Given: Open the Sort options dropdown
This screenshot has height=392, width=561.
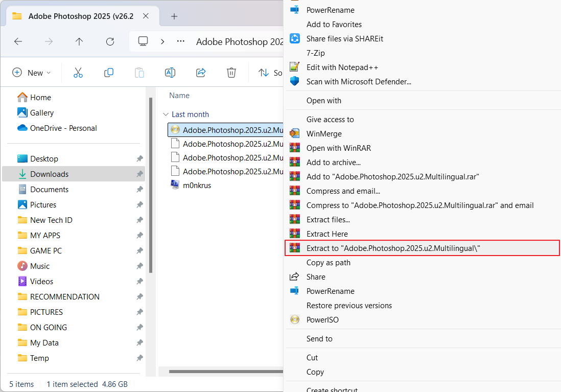Looking at the screenshot, I should click(x=270, y=73).
